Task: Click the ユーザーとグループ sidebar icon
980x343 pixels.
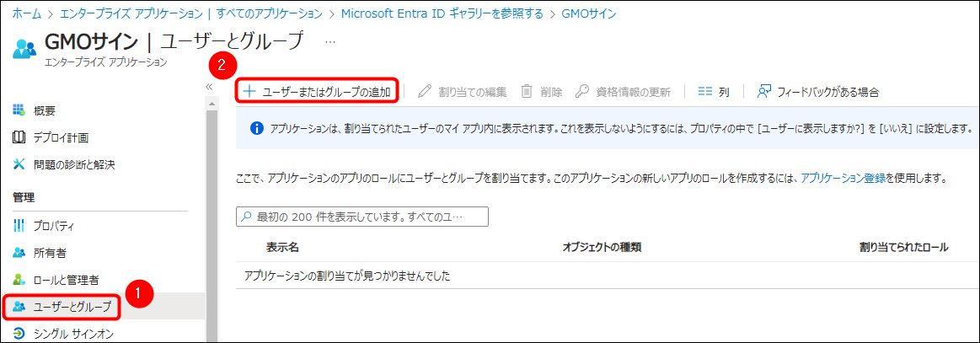Action: (x=19, y=306)
